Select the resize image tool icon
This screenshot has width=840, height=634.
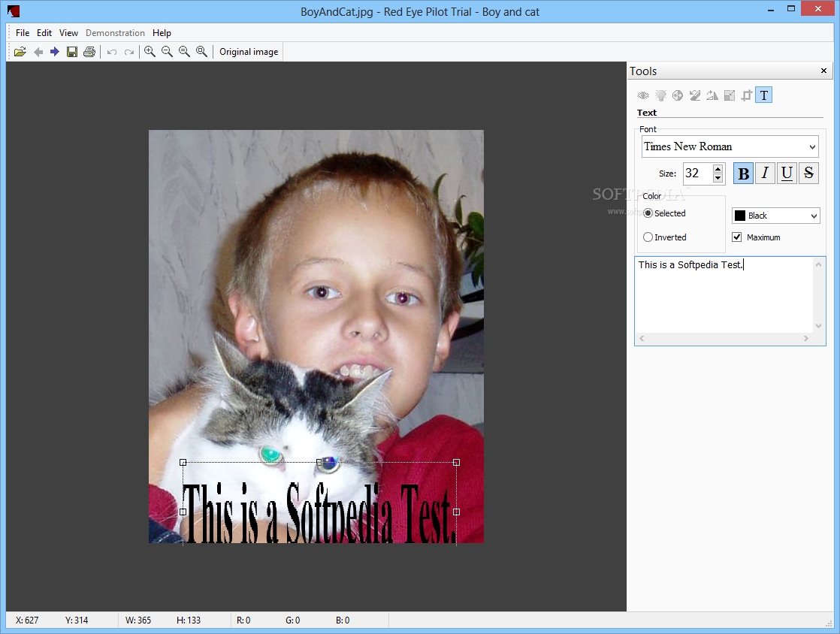(x=729, y=95)
